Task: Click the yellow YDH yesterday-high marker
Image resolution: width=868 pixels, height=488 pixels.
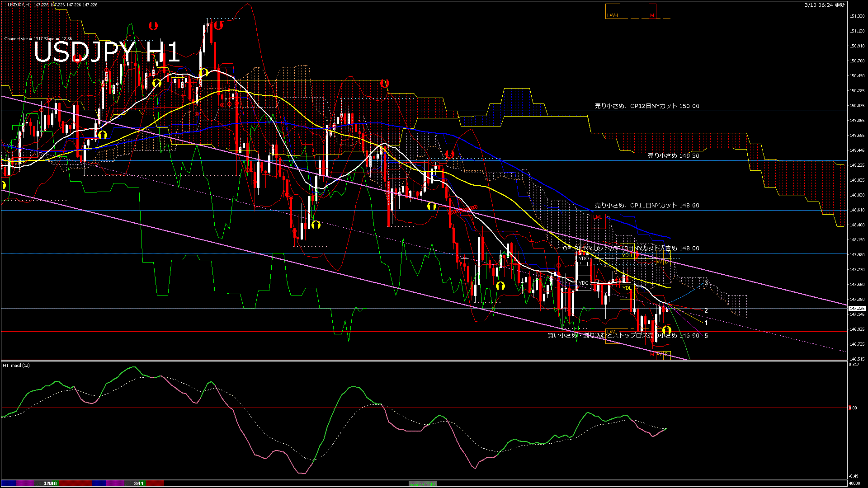Action: [x=627, y=255]
